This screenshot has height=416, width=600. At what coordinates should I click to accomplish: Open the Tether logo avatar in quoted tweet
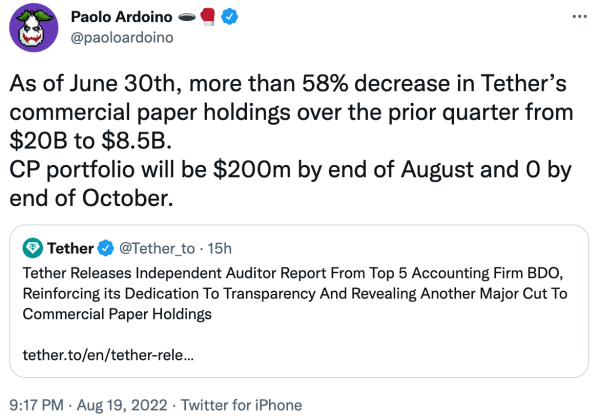tap(33, 248)
